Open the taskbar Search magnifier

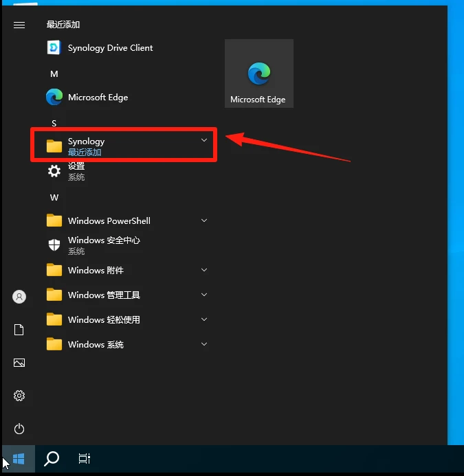tap(52, 459)
